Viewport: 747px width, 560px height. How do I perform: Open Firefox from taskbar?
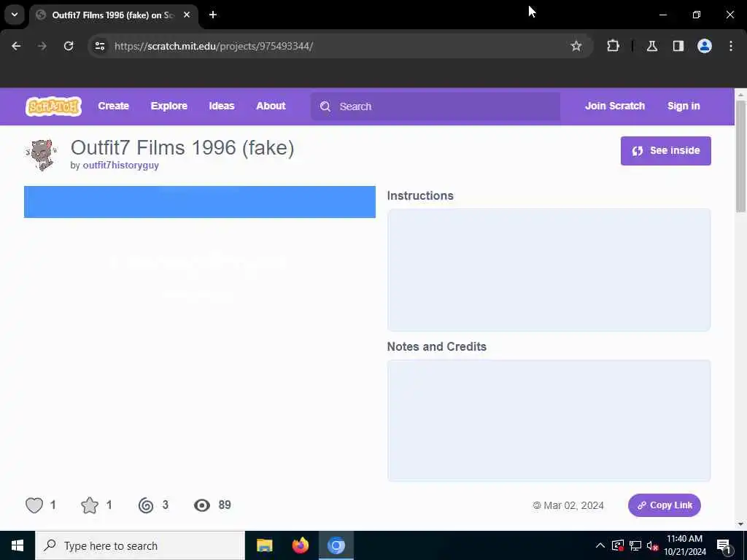[x=300, y=545]
